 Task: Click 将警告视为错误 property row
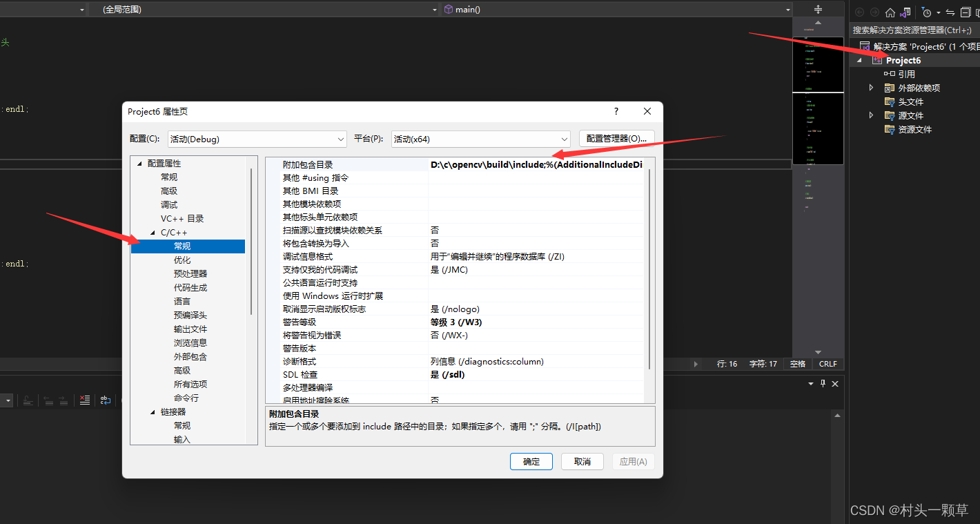click(x=455, y=336)
